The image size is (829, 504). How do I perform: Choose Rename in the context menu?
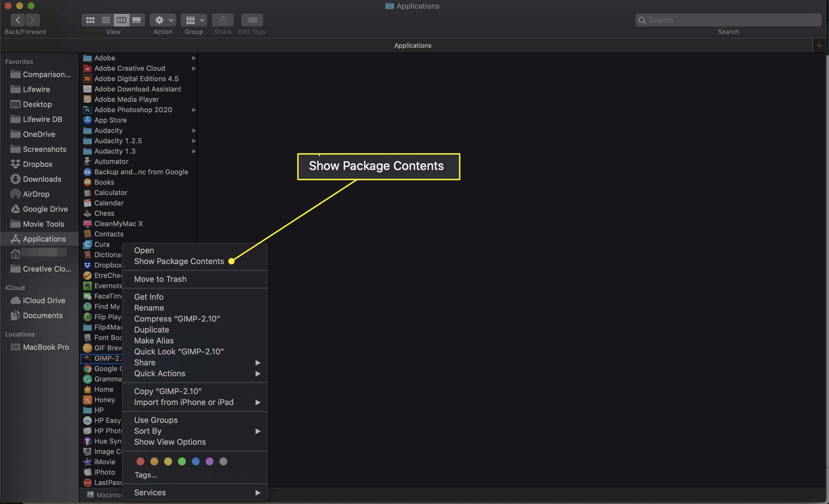195,308
